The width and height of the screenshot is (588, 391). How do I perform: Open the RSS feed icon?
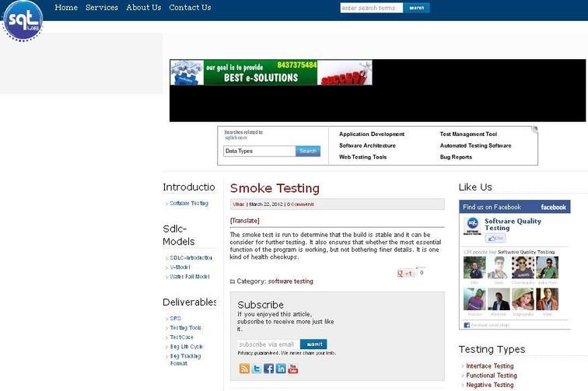244,368
